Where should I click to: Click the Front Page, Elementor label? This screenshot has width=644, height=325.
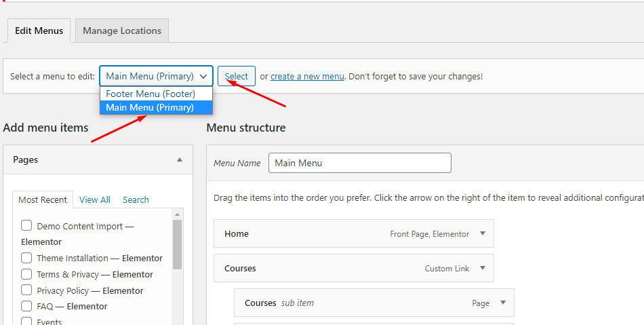[x=430, y=234]
